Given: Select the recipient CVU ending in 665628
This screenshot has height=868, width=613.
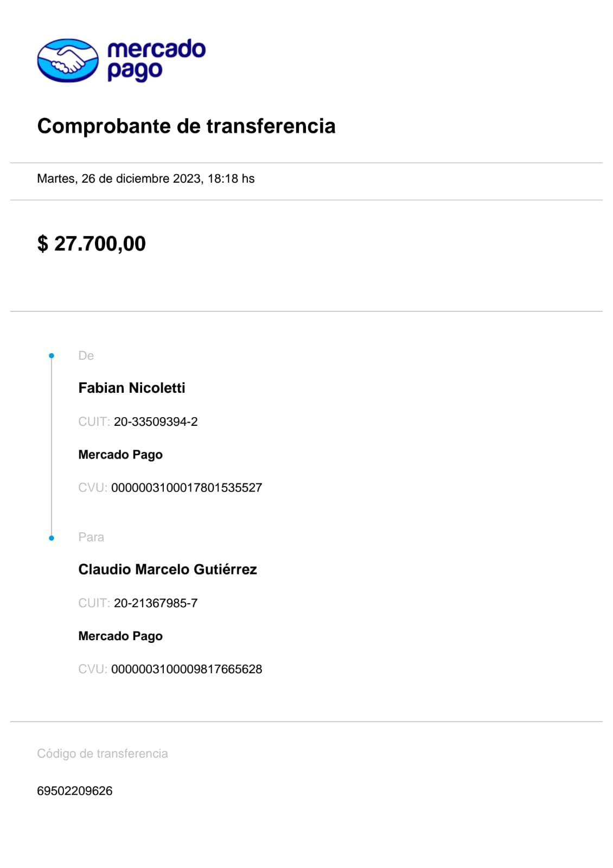Looking at the screenshot, I should [x=186, y=669].
